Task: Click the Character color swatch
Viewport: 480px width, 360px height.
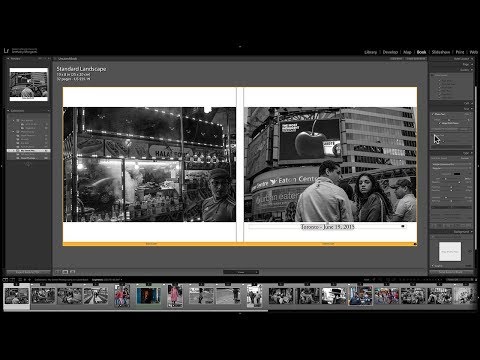Action: pyautogui.click(x=457, y=174)
